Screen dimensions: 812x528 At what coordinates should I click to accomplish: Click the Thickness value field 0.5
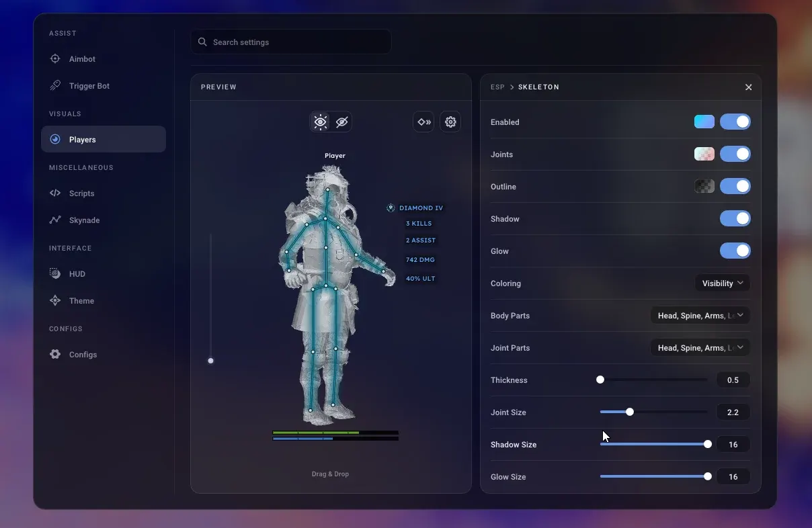point(733,380)
